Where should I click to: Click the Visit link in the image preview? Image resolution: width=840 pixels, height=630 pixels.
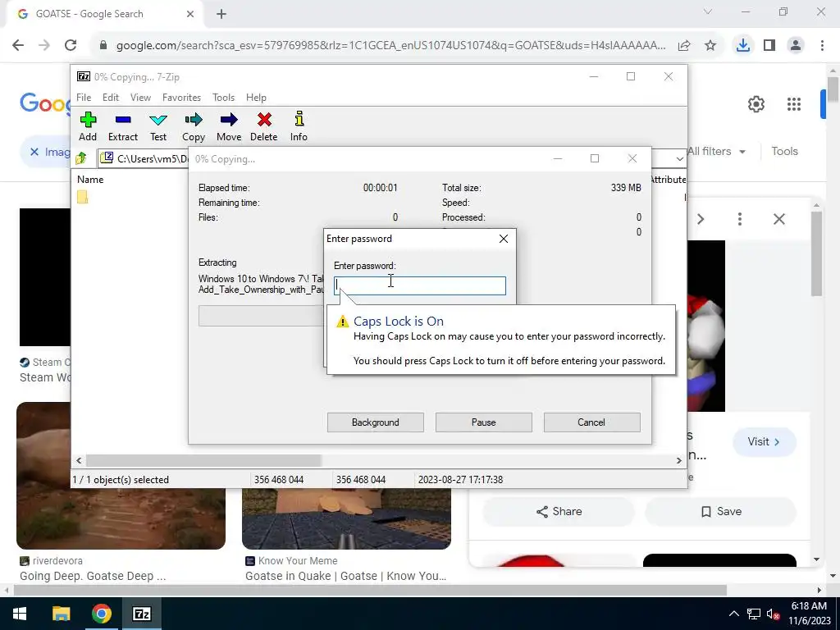pos(764,441)
